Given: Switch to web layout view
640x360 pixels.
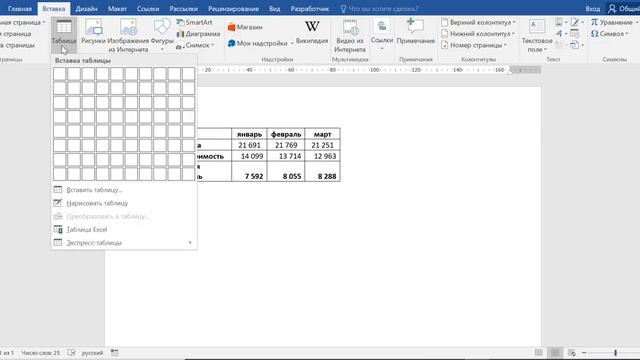Looking at the screenshot, I should pos(571,353).
